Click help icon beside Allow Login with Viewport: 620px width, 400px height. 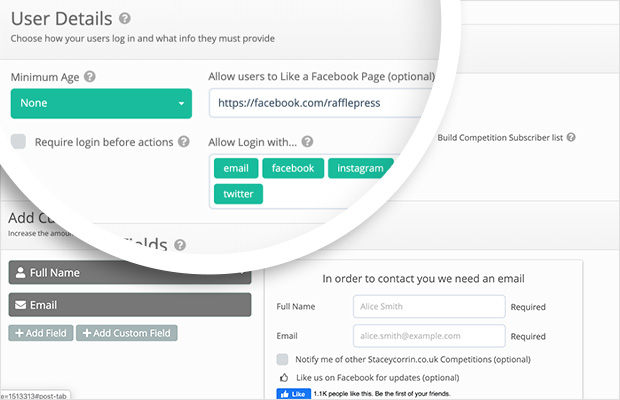[307, 142]
